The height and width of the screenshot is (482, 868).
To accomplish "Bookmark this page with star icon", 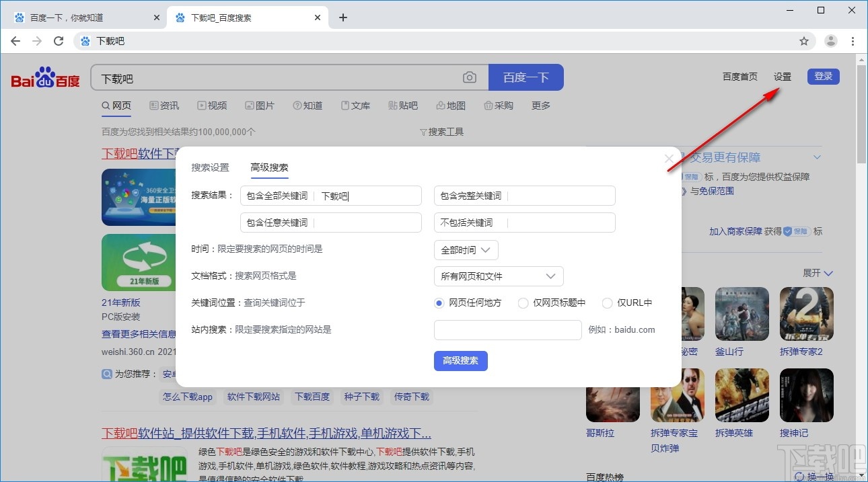I will [804, 41].
